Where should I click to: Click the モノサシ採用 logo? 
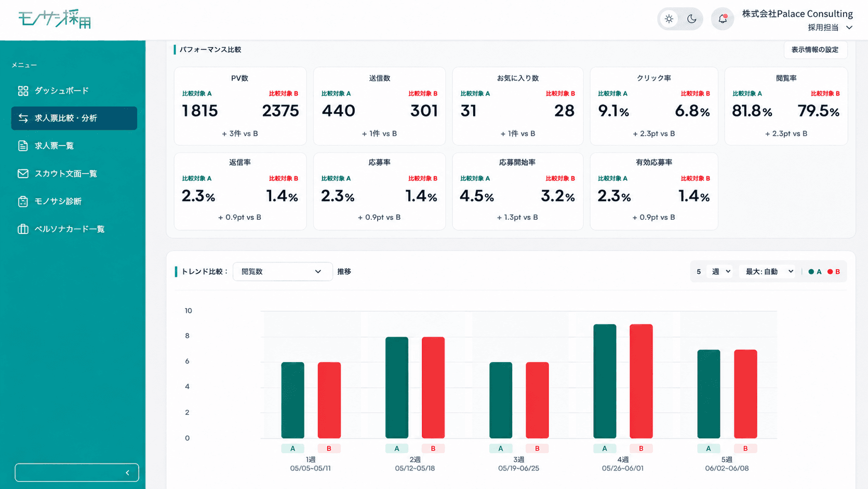click(x=55, y=19)
